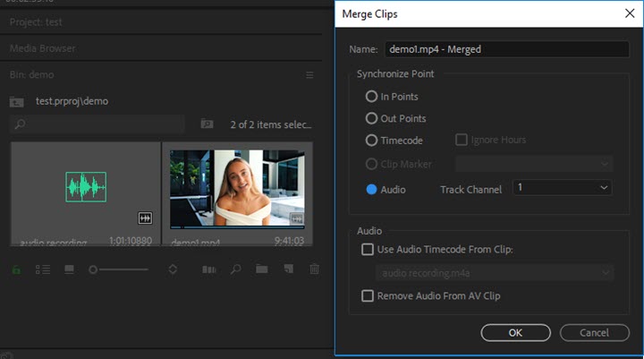Screen dimensions: 644x359
Task: Open the sort icons menu
Action: click(x=173, y=269)
